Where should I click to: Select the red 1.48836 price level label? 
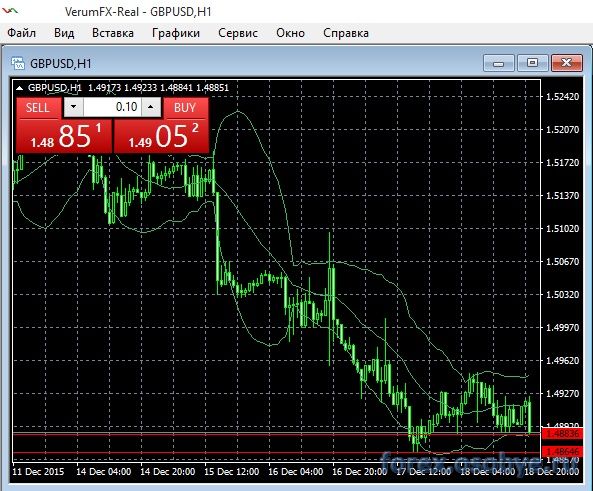(562, 434)
